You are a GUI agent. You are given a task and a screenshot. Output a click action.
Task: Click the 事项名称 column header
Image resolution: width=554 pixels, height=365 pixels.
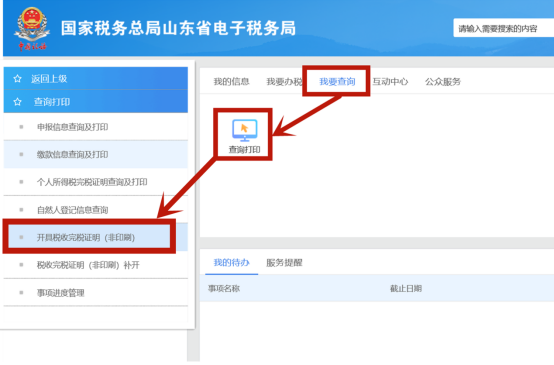pos(224,288)
